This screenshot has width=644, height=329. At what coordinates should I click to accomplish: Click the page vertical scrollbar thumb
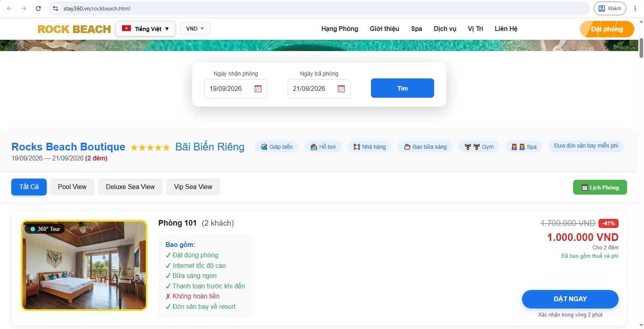pyautogui.click(x=641, y=49)
